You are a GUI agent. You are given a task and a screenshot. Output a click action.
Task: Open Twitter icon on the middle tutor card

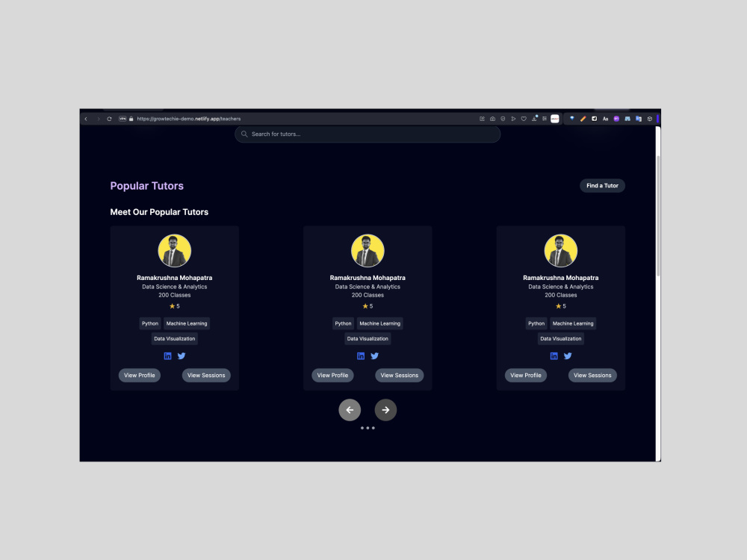(374, 356)
